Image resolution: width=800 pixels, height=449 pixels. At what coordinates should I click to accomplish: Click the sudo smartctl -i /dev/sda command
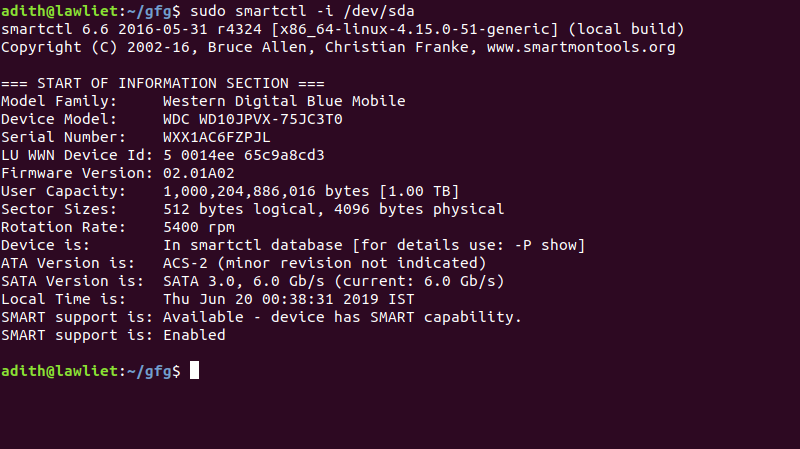(x=302, y=11)
